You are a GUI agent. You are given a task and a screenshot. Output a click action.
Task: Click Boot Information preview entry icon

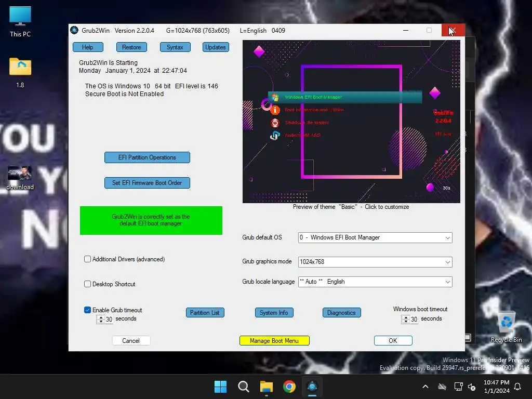tap(275, 110)
